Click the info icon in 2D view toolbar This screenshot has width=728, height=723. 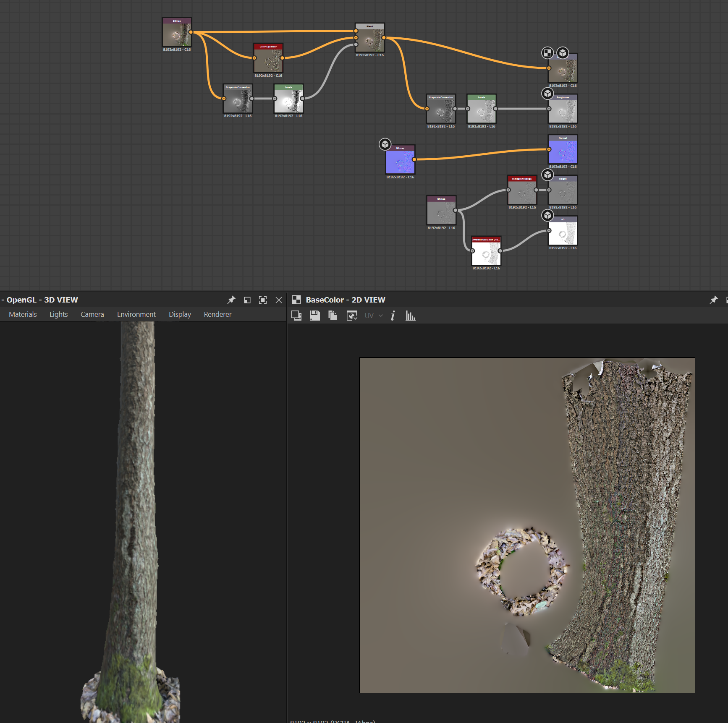(393, 316)
